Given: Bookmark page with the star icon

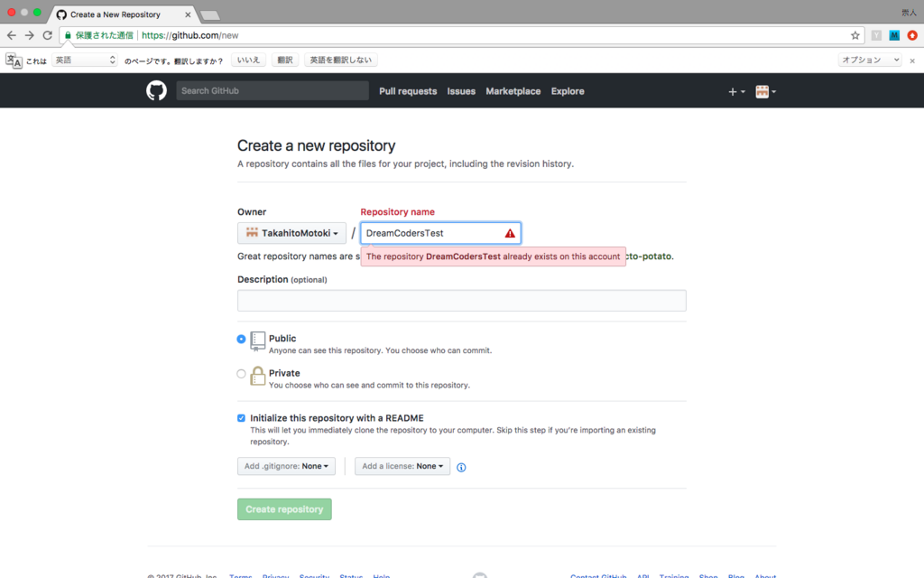Looking at the screenshot, I should tap(855, 35).
